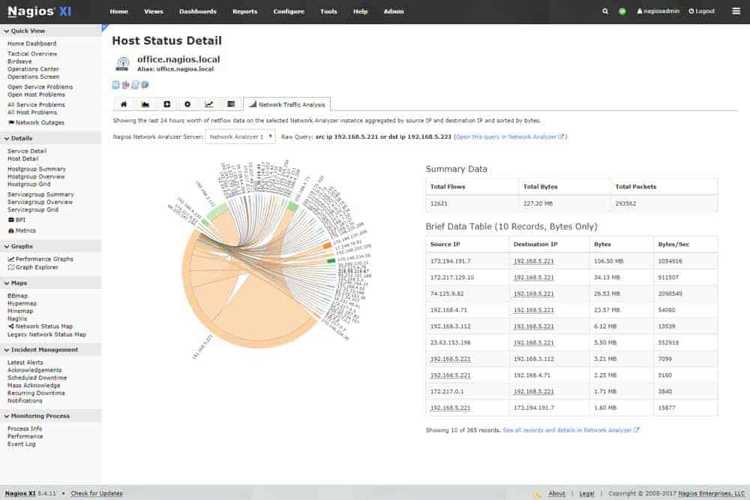Select the home overview tab icon

(x=124, y=104)
